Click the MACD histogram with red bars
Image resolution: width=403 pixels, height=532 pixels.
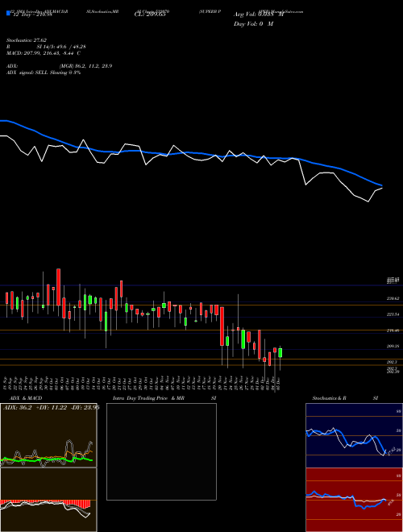[48, 500]
